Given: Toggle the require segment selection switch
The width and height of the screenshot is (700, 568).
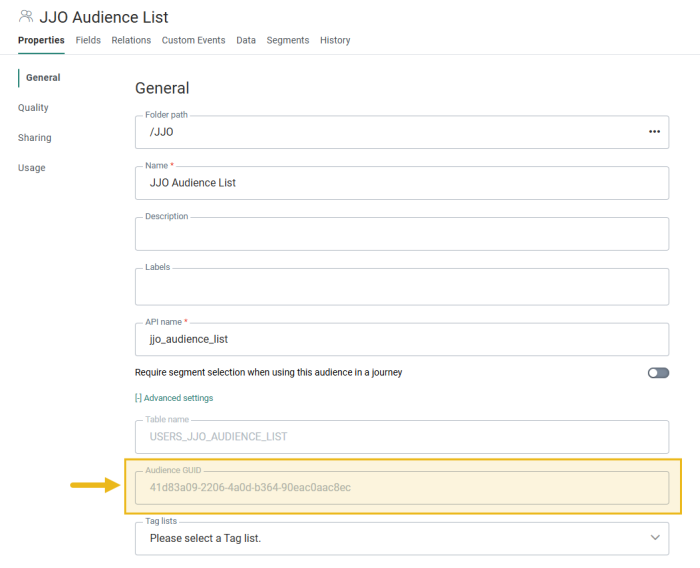Looking at the screenshot, I should click(x=658, y=372).
